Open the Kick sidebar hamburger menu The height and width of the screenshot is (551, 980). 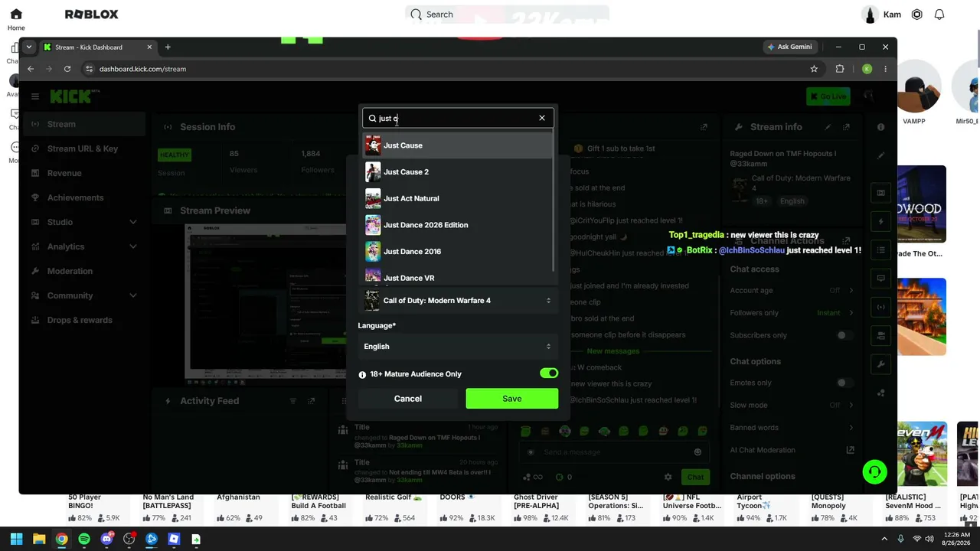tap(35, 96)
